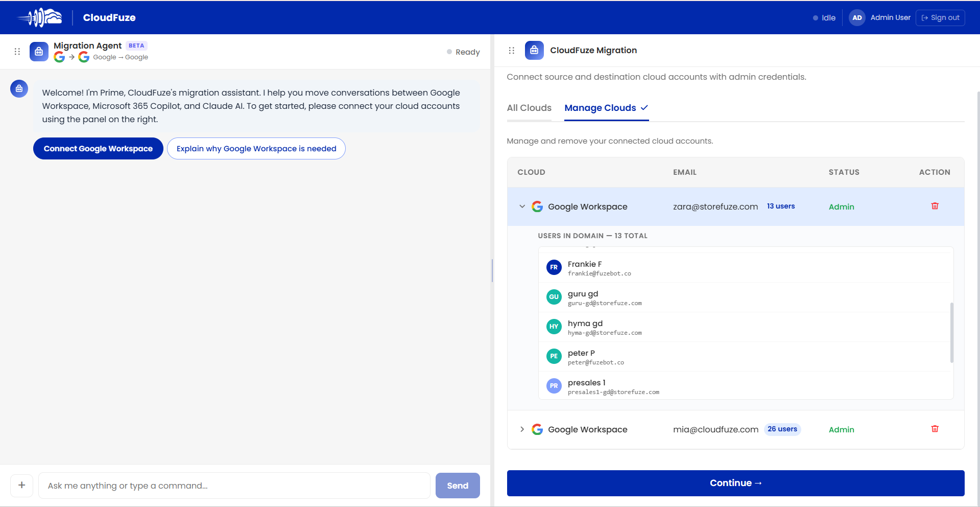Click the HY avatar for hyma gd
The width and height of the screenshot is (980, 507).
pos(554,327)
